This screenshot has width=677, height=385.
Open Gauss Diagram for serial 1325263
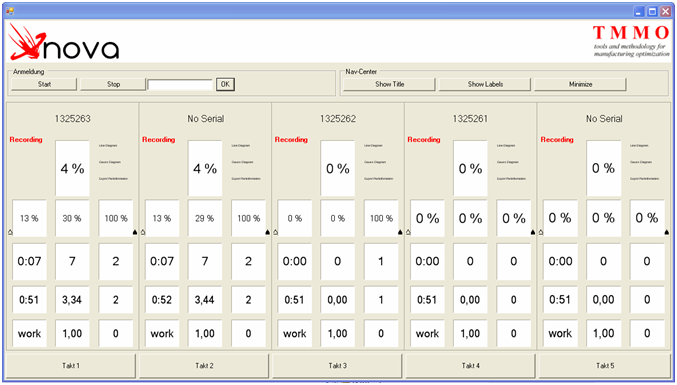coord(110,162)
